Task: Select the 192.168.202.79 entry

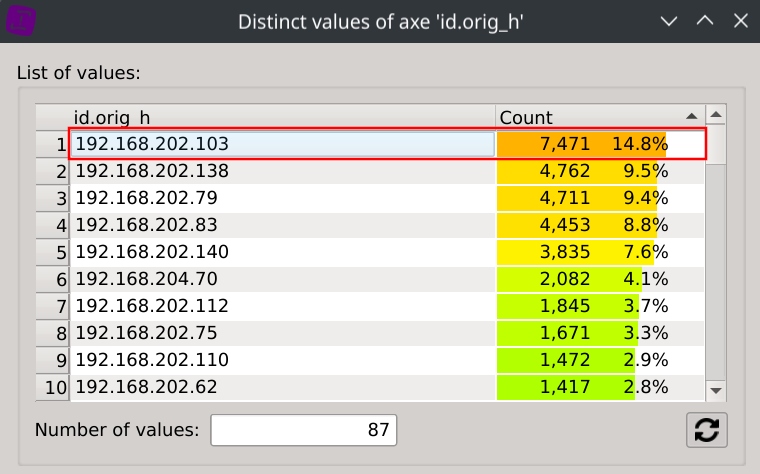Action: (x=282, y=198)
